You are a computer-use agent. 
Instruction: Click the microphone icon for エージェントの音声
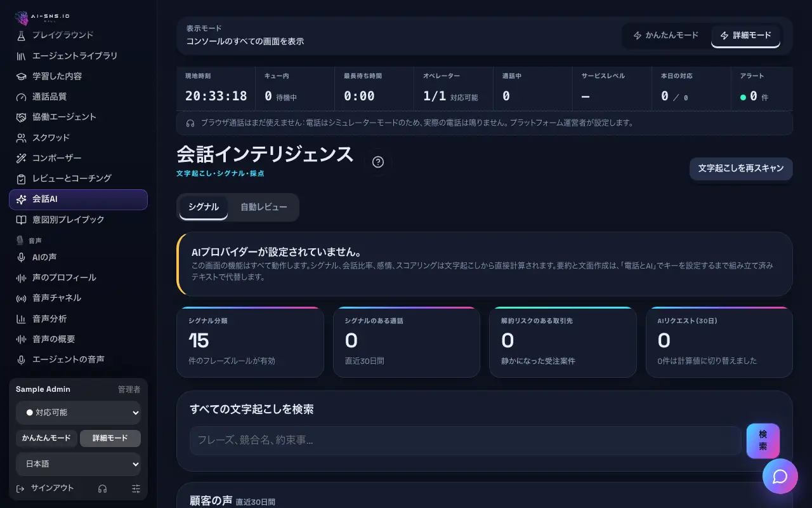tap(21, 359)
